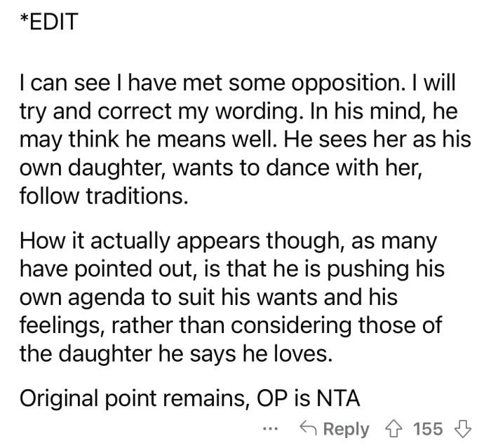Downvote this comment
Viewport: 491px width, 448px height.
point(463,428)
